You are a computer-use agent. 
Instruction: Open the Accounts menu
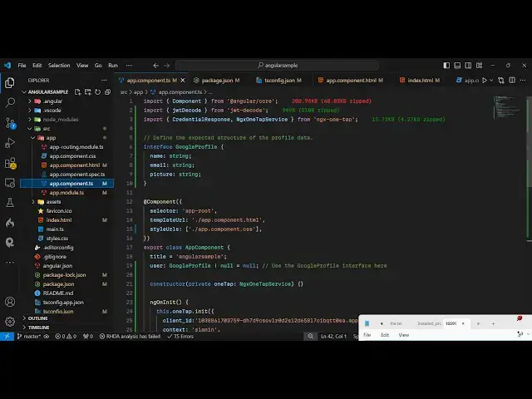[x=10, y=302]
